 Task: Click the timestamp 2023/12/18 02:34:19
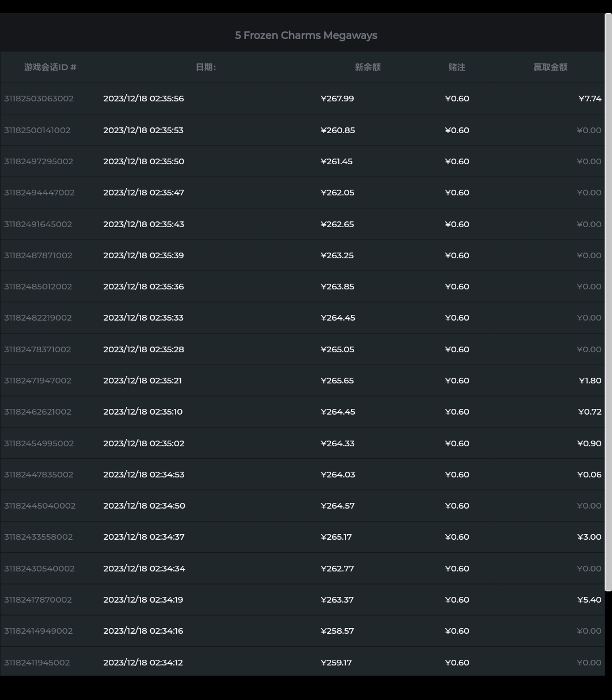[x=143, y=600]
